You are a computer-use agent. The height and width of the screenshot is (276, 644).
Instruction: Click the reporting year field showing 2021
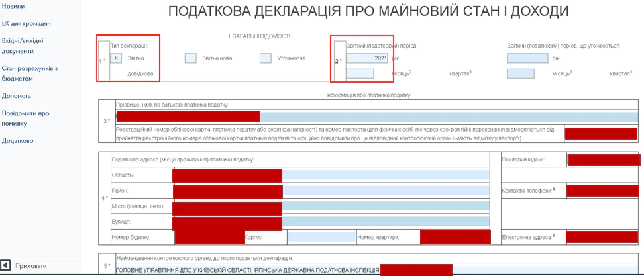coord(367,58)
